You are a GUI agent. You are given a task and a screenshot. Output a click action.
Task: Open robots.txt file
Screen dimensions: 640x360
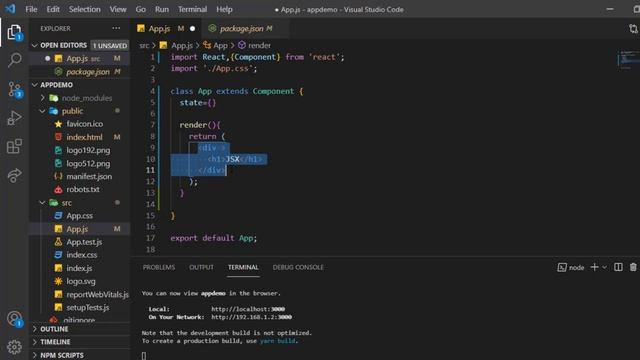pos(80,189)
